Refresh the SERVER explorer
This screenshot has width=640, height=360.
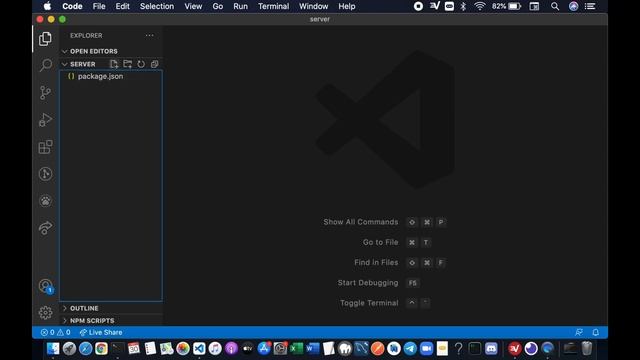click(x=141, y=64)
